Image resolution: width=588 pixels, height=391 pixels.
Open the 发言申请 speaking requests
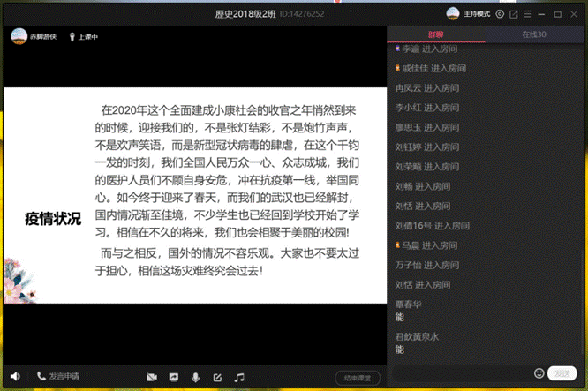coord(57,376)
